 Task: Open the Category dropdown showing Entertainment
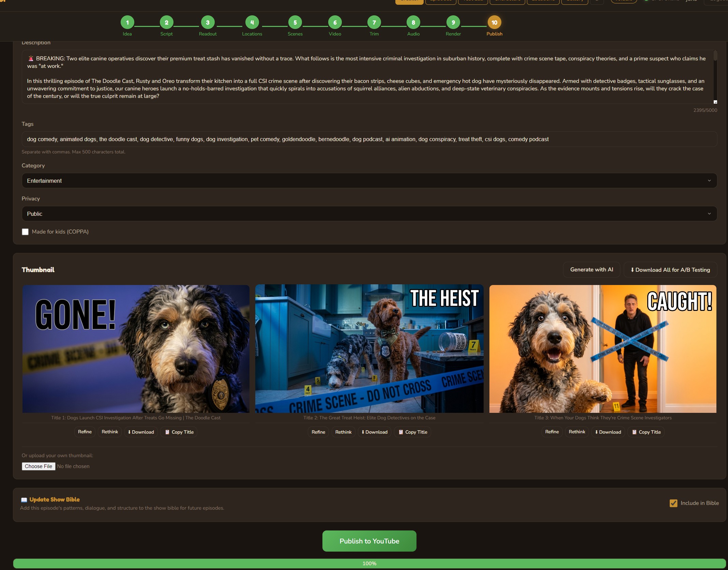[x=369, y=180]
